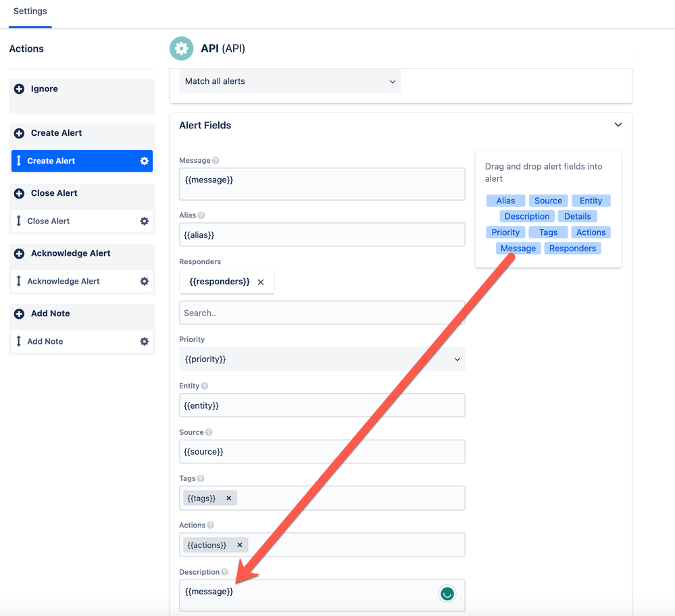Viewport: 675px width, 616px height.
Task: Click reorder handle on Create Alert action row
Action: pos(18,161)
